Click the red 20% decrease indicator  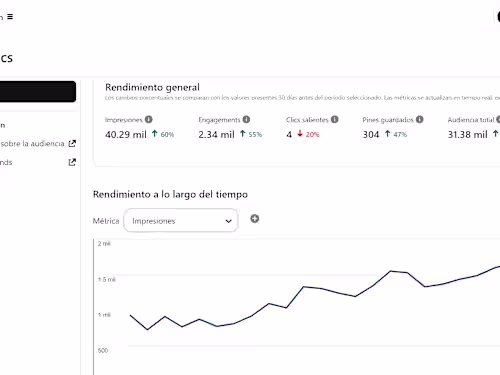click(x=308, y=134)
